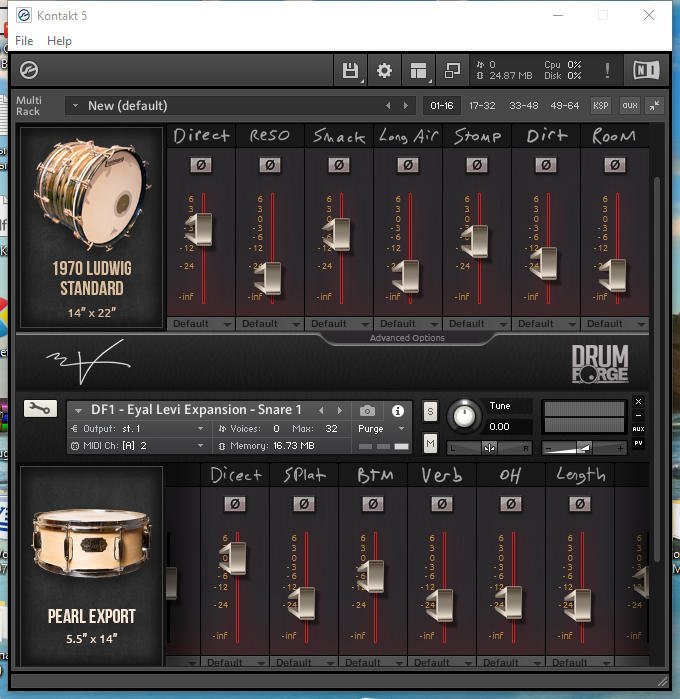Switch to rack page 17-32

482,106
